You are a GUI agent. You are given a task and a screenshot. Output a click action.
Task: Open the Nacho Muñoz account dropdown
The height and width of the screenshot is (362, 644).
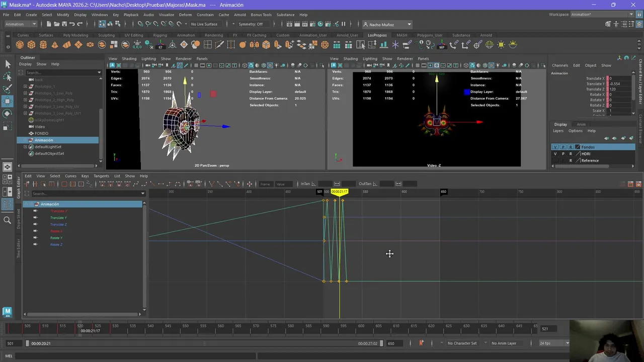tap(387, 24)
